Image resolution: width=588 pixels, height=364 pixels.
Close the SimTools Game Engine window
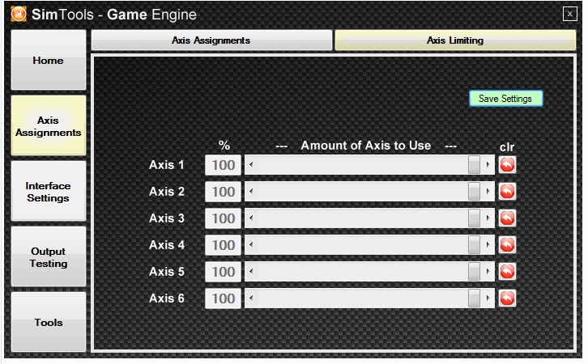point(569,14)
